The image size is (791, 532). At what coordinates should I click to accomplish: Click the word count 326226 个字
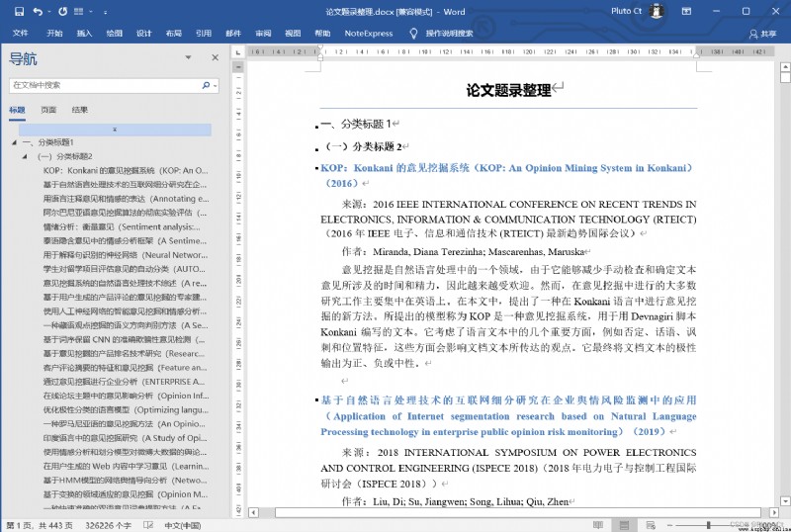tap(109, 526)
